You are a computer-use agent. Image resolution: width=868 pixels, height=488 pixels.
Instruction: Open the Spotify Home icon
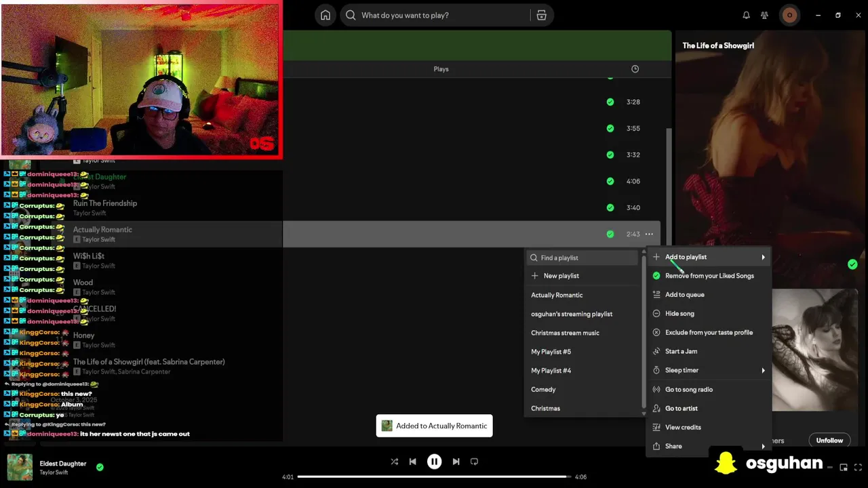tap(325, 15)
